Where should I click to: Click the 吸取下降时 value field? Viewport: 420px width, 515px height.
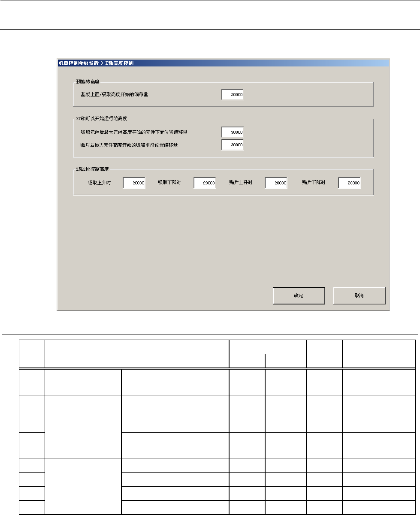point(205,183)
